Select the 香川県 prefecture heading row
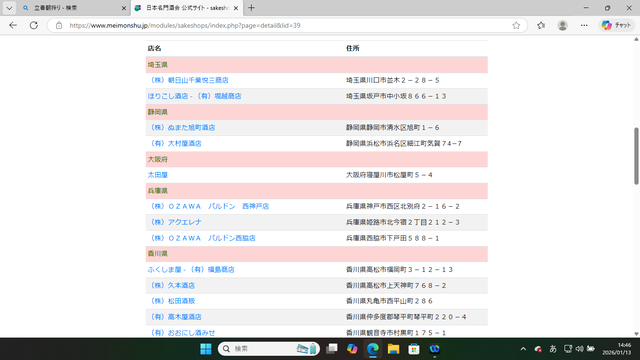The image size is (640, 360). (x=317, y=253)
